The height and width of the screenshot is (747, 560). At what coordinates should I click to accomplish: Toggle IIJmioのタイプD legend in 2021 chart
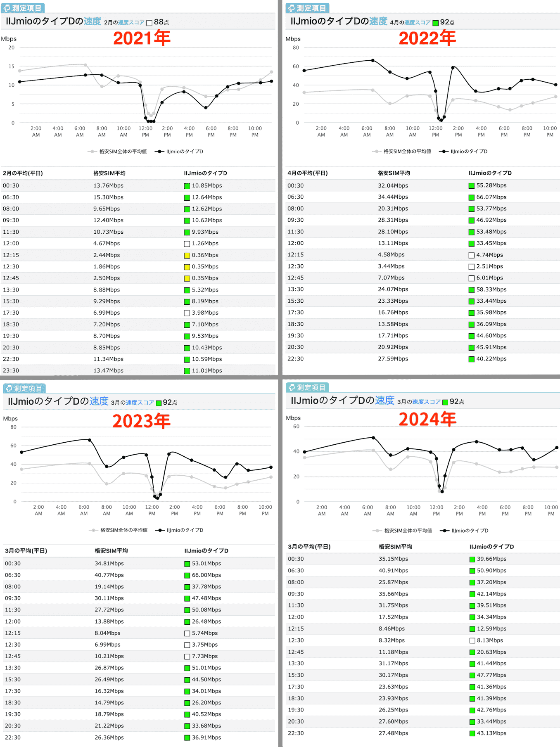(x=179, y=152)
